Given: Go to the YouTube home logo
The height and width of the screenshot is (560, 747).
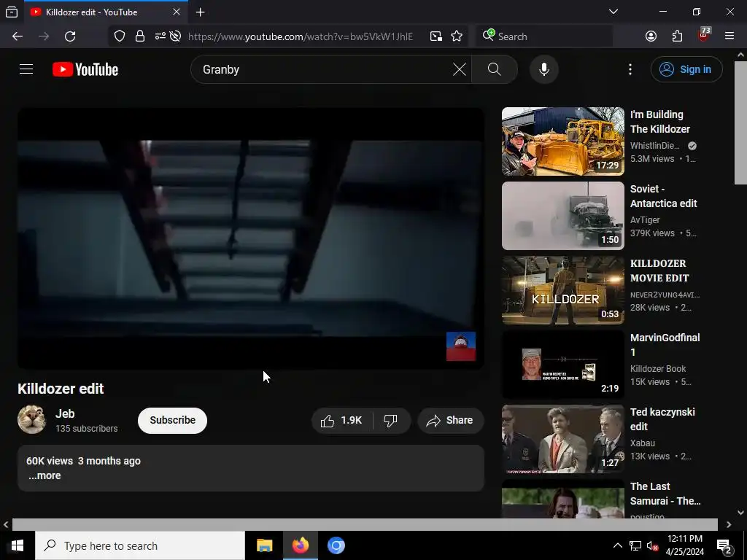Looking at the screenshot, I should [85, 69].
